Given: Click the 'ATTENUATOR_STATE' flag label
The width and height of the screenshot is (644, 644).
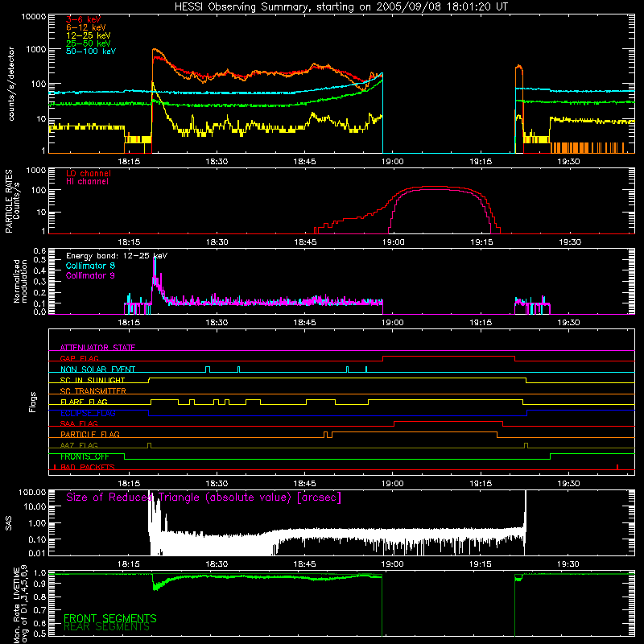Looking at the screenshot, I should click(97, 348).
